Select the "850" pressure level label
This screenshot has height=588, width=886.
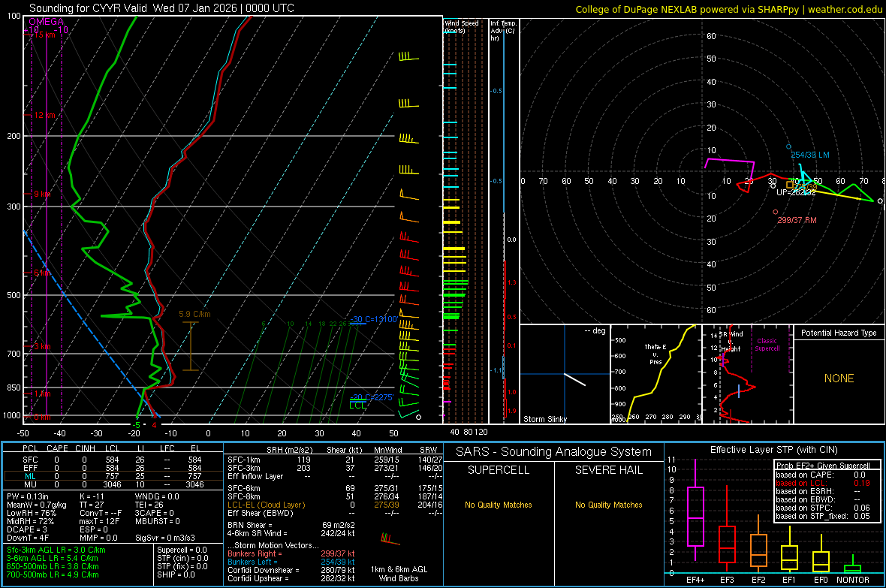(x=14, y=387)
